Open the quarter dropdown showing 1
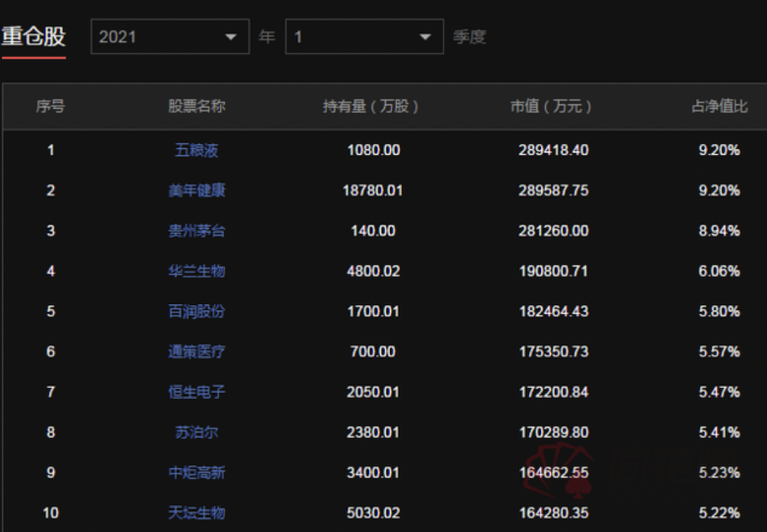 click(364, 37)
